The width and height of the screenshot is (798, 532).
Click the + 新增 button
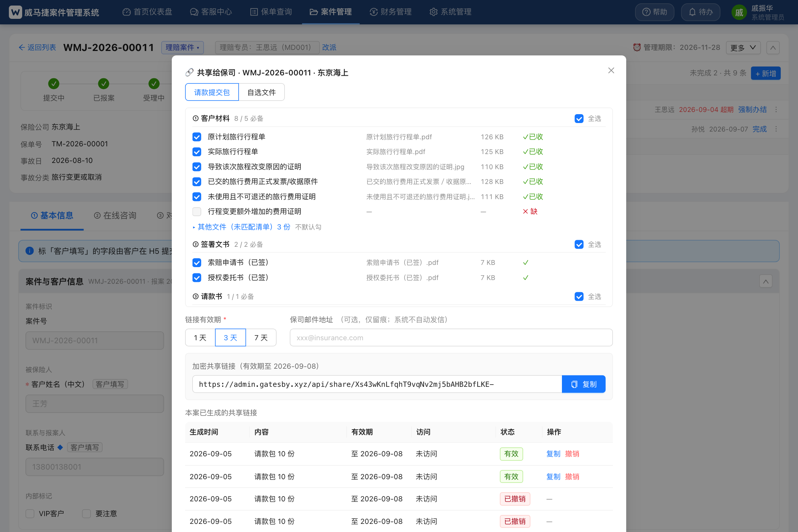coord(766,74)
